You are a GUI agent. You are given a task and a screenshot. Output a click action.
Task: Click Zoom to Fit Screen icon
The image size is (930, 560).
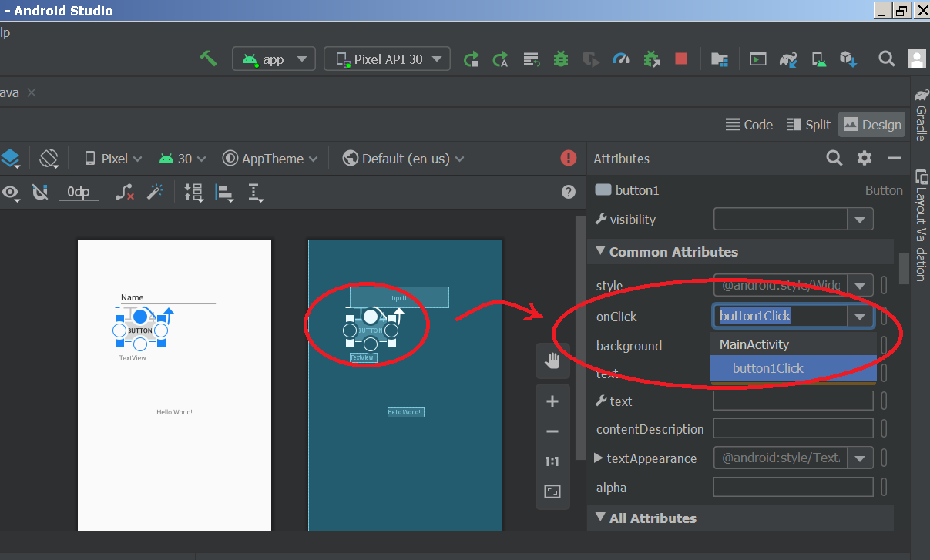point(552,491)
